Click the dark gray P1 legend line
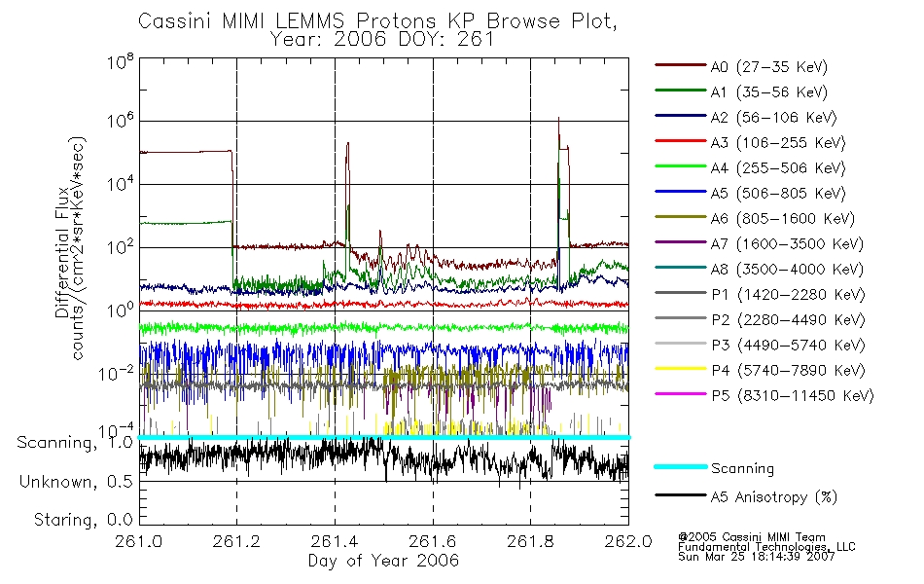Image resolution: width=924 pixels, height=584 pixels. (x=681, y=293)
